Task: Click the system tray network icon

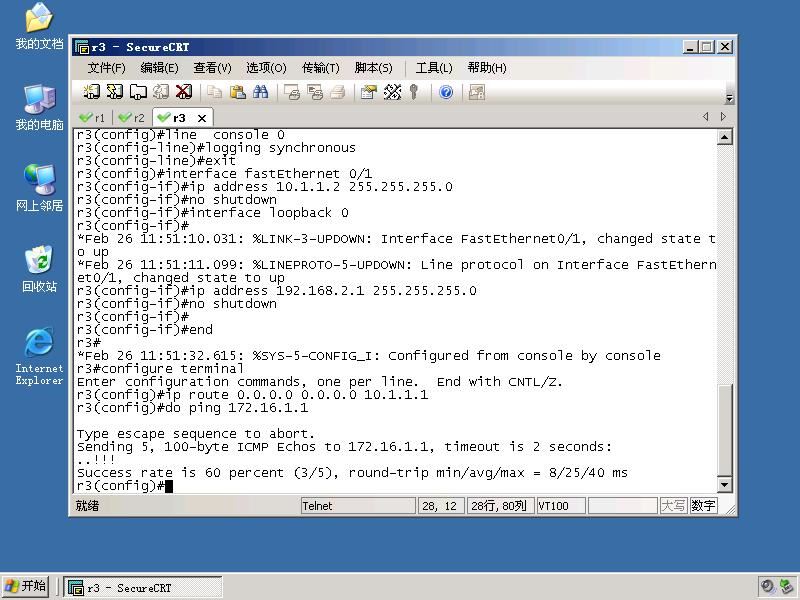Action: 786,586
